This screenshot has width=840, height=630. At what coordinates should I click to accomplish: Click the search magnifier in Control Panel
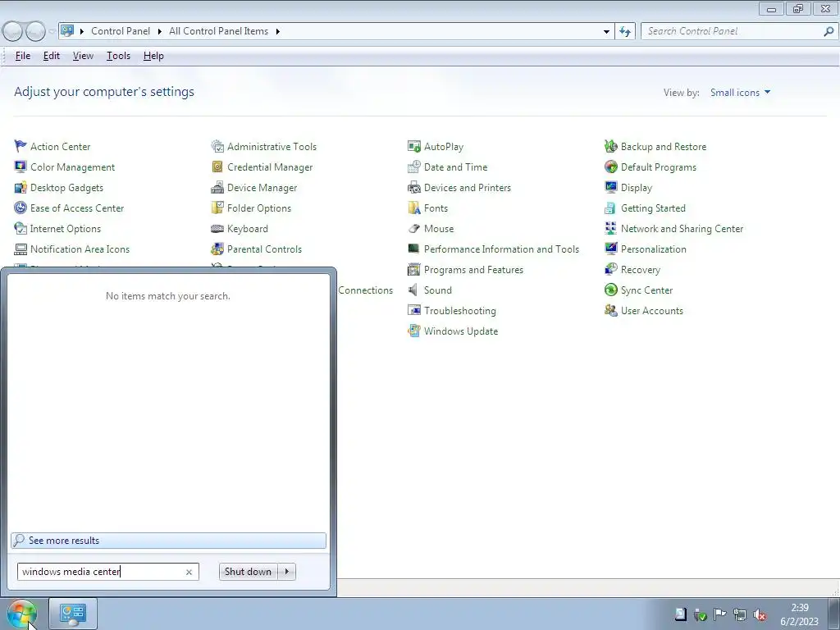pos(829,32)
